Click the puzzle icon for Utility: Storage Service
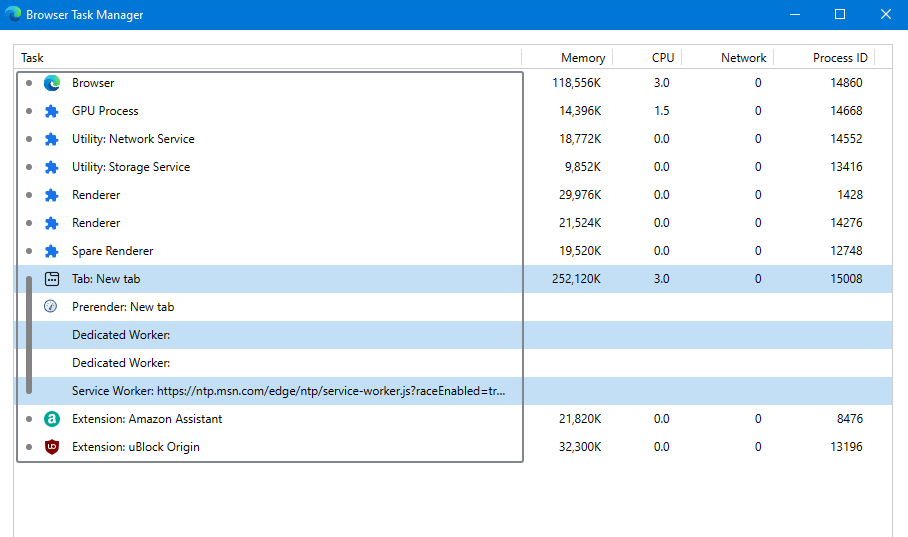This screenshot has height=537, width=908. pyautogui.click(x=52, y=167)
